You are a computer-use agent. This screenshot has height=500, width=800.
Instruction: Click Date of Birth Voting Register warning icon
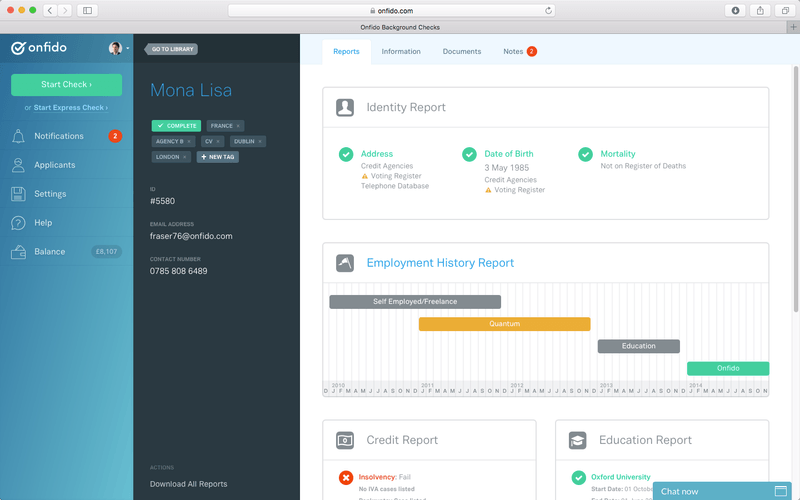[x=488, y=190]
